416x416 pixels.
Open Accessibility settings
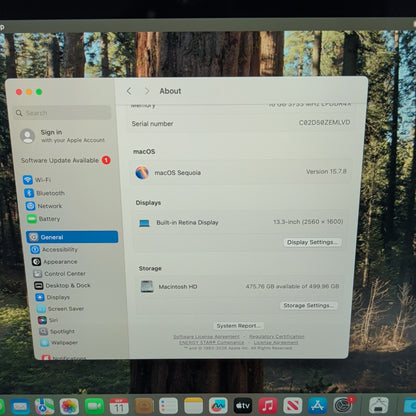(x=54, y=249)
